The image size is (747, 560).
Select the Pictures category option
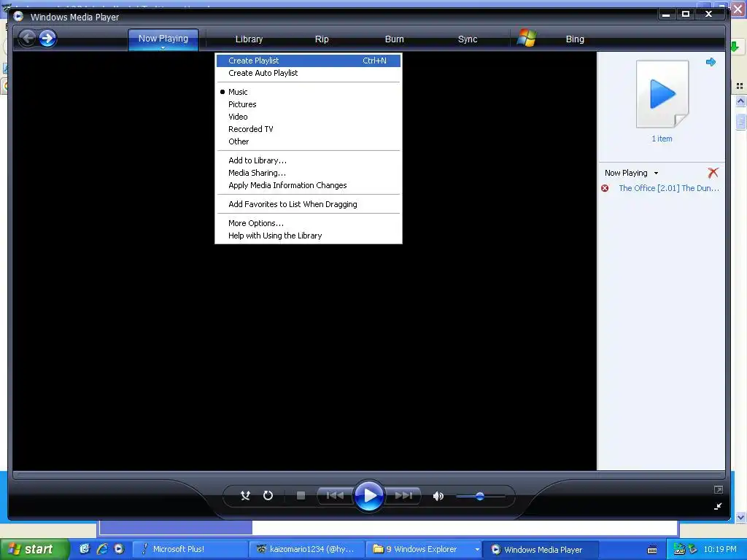pos(309,104)
